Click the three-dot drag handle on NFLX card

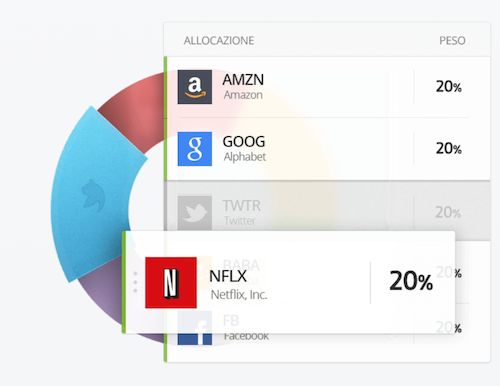tap(135, 282)
